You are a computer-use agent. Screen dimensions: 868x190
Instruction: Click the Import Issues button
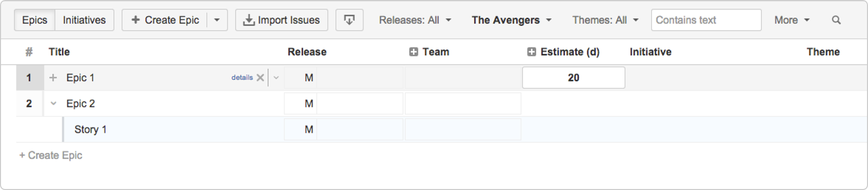click(281, 20)
